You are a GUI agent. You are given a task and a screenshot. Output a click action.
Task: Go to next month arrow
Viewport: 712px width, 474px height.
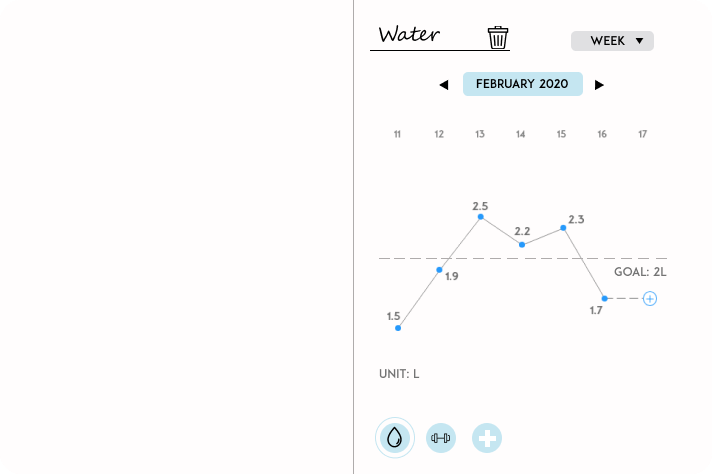[x=599, y=85]
